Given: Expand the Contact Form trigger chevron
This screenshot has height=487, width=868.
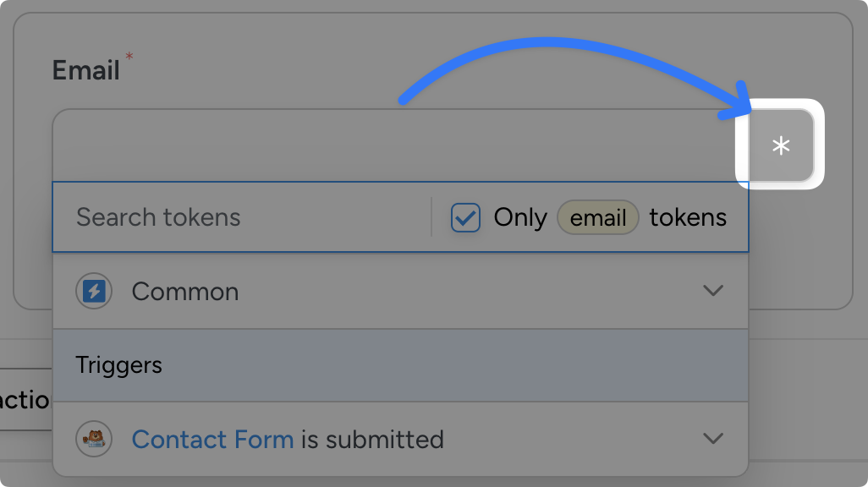Looking at the screenshot, I should coord(713,439).
